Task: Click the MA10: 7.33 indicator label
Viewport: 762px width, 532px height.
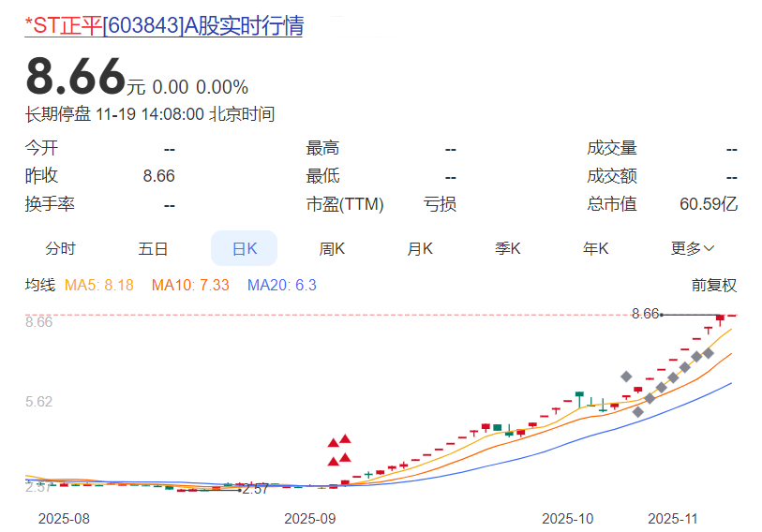Action: (x=190, y=285)
